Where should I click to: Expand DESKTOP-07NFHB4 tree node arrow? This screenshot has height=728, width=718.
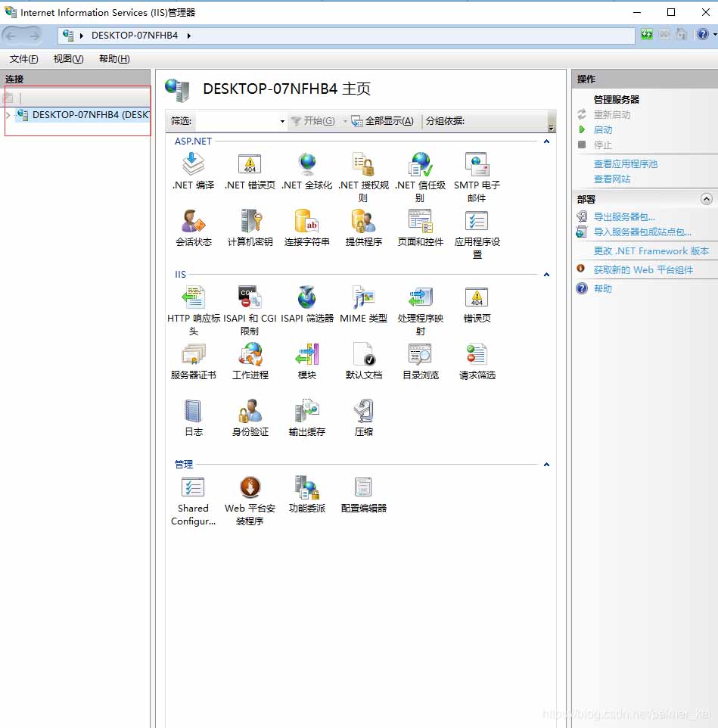click(x=8, y=115)
